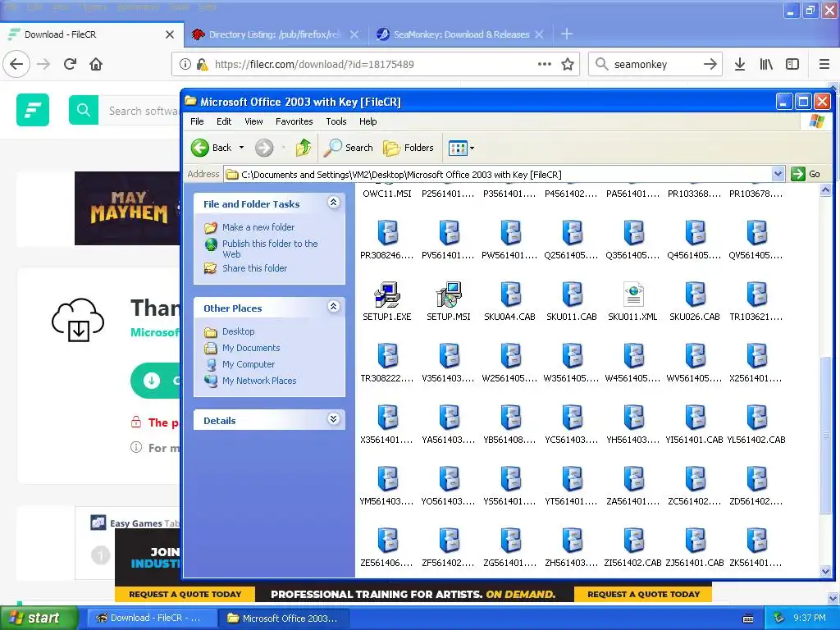Go to Desktop in Other Places
840x630 pixels.
[239, 331]
